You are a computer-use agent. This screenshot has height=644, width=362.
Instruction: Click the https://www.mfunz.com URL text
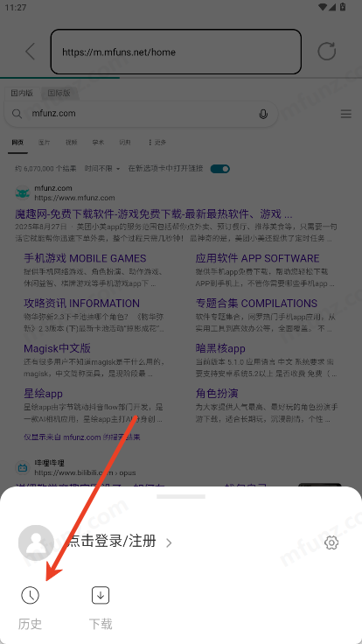point(74,198)
